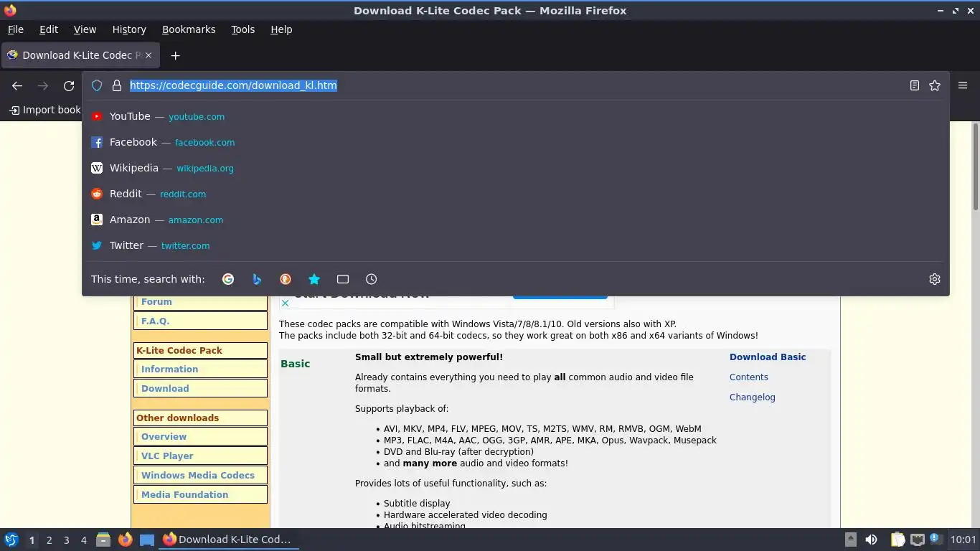Search this time with Bing icon

[257, 279]
